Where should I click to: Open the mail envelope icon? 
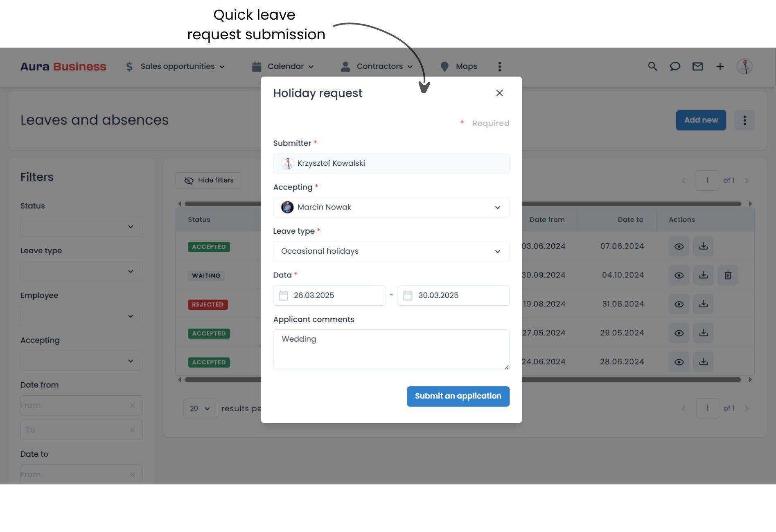[698, 66]
